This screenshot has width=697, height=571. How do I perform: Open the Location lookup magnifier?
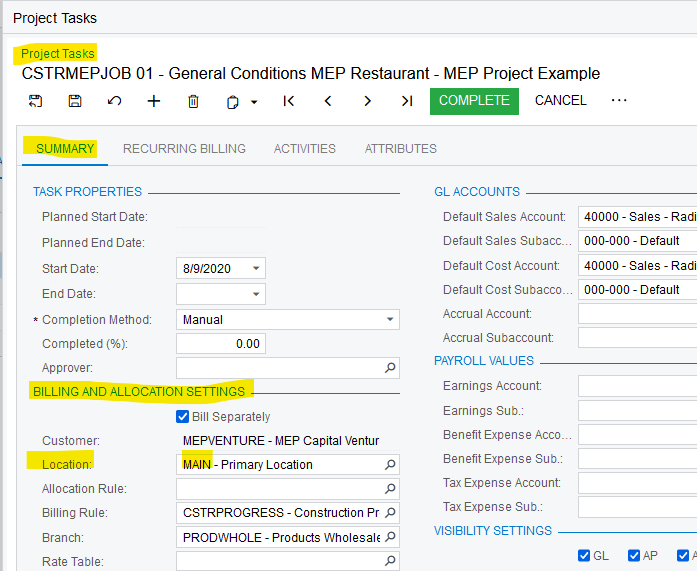pyautogui.click(x=390, y=465)
